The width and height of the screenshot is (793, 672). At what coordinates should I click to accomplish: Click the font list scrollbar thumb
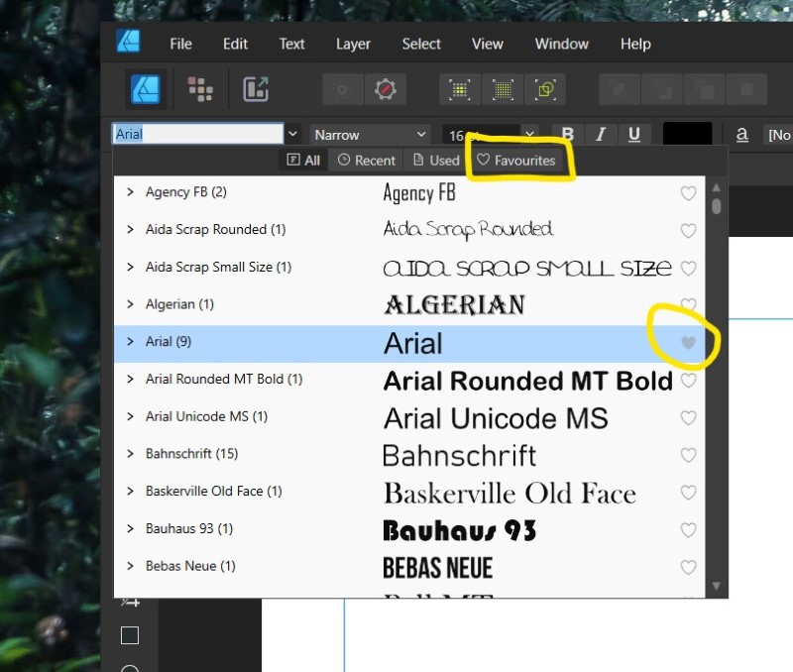716,206
